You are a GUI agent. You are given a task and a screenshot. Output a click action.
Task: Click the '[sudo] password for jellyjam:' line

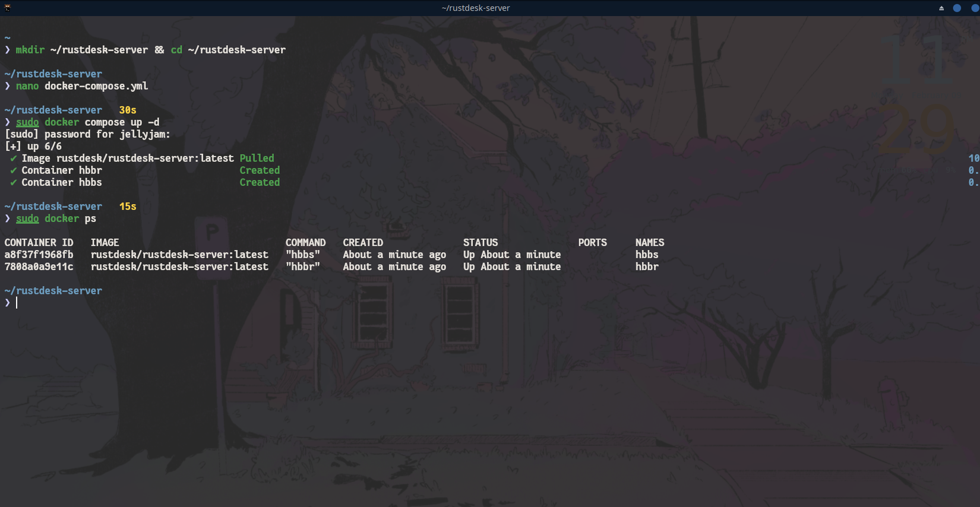87,134
